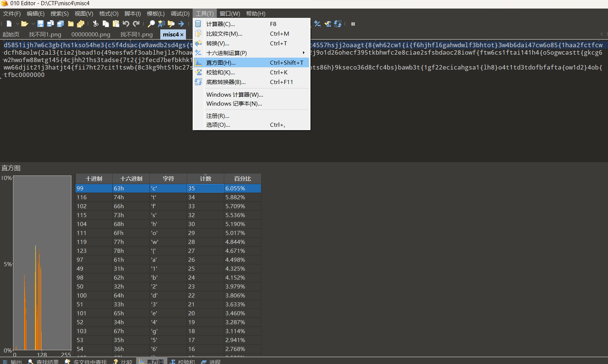Choose 注册(R)... menu entry
Image resolution: width=608 pixels, height=364 pixels.
(251, 116)
